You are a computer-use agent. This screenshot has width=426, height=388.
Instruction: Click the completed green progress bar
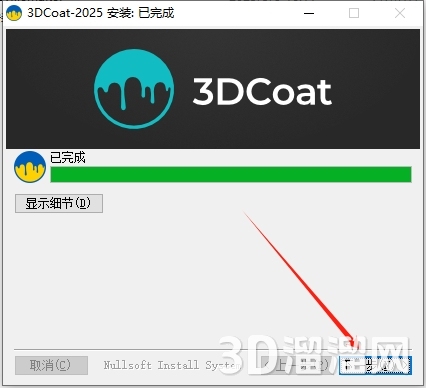pyautogui.click(x=231, y=174)
